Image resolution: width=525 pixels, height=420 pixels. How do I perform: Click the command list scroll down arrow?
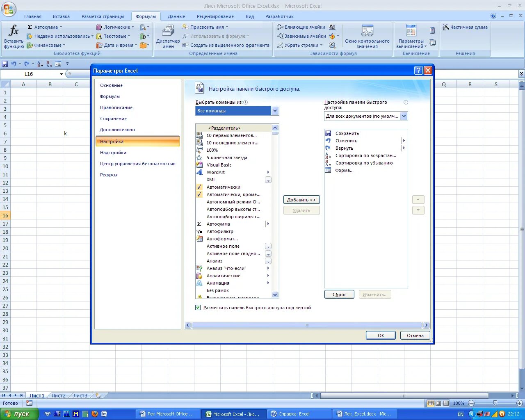tap(275, 295)
